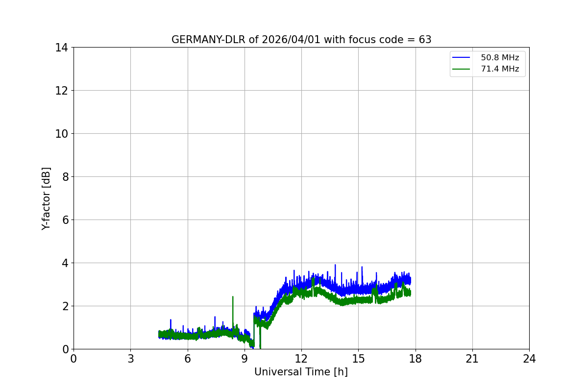The height and width of the screenshot is (392, 588).
Task: Click the y-axis tick label 10
Action: coord(62,134)
